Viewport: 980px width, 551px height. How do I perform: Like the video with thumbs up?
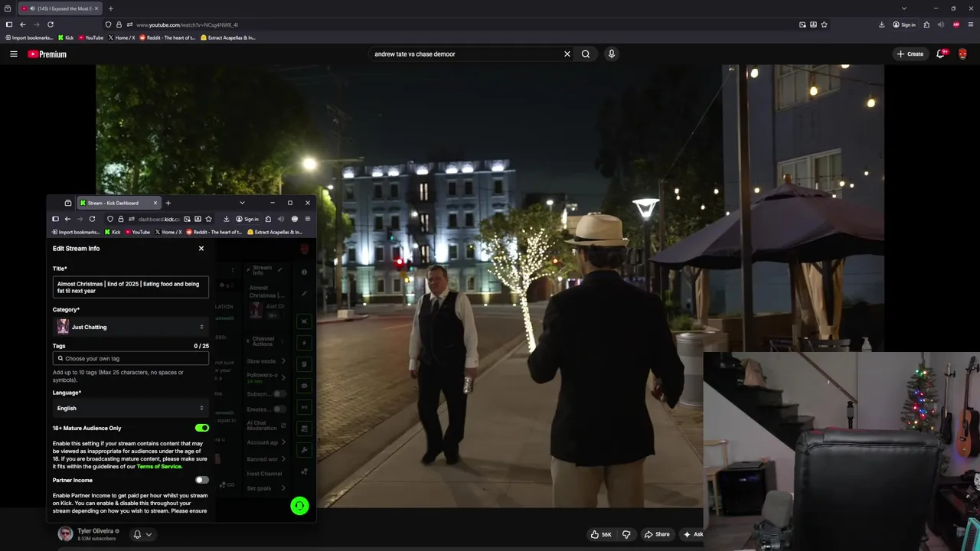point(601,534)
